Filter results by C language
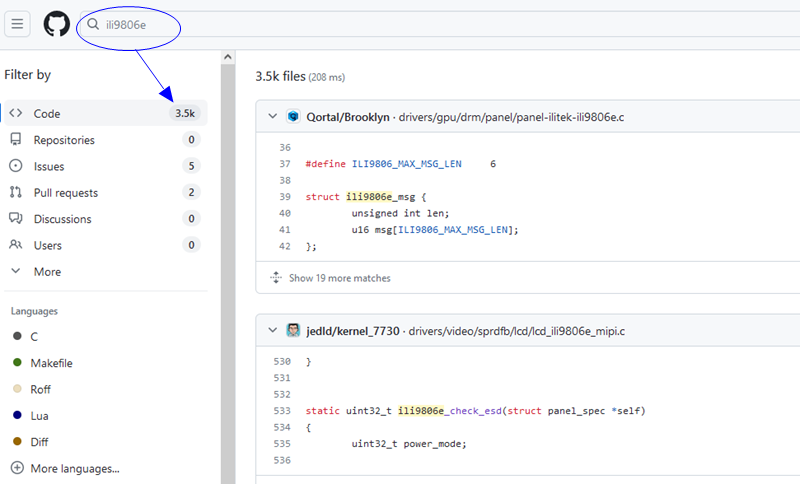Image resolution: width=800 pixels, height=484 pixels. 34,337
